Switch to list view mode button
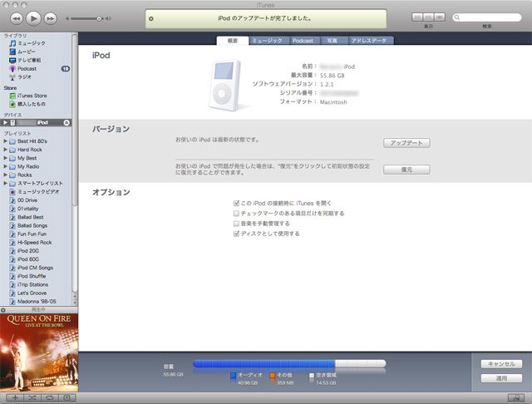Screen dimensions: 532x404 (x=417, y=17)
